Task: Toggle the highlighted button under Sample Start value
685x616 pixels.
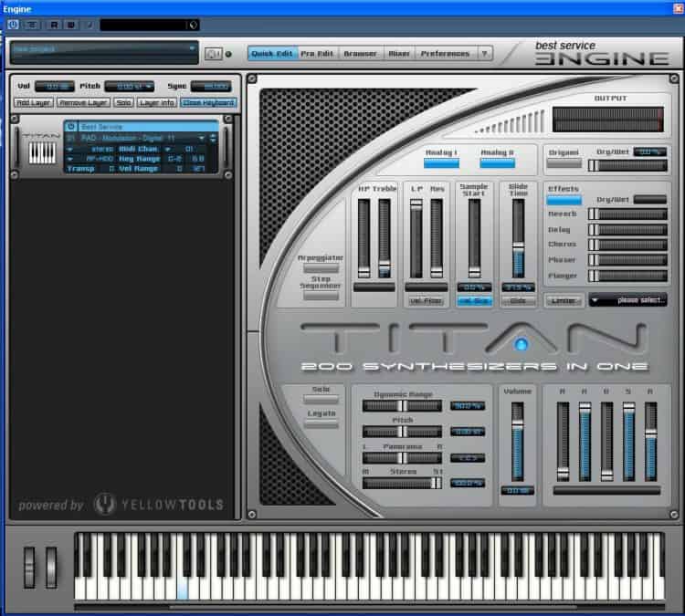Action: point(475,301)
